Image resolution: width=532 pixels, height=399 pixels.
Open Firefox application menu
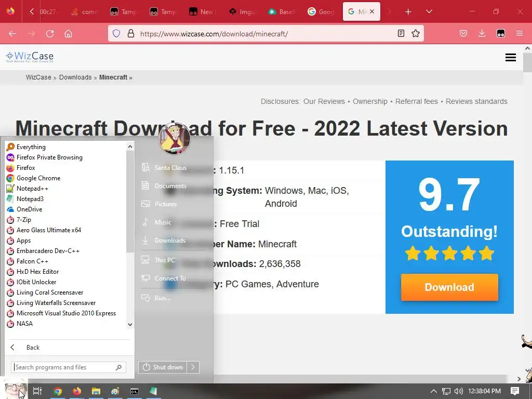click(519, 33)
